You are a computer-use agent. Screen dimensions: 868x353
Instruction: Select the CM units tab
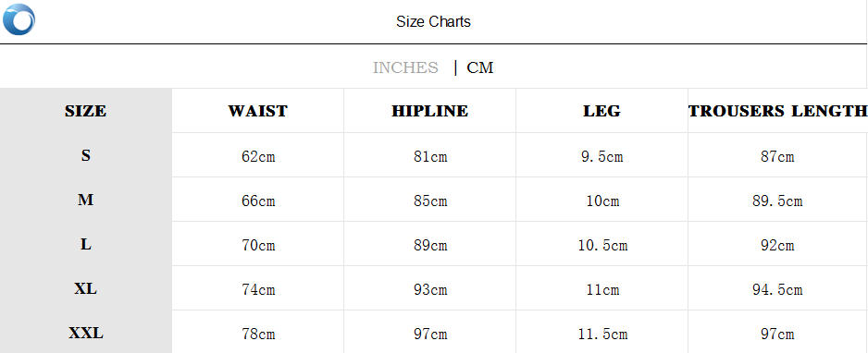tap(480, 67)
